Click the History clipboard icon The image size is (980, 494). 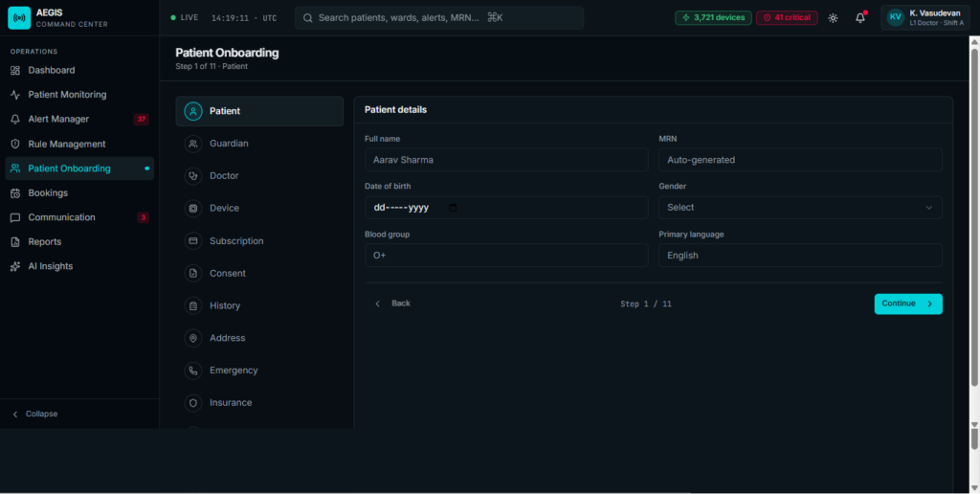(193, 305)
